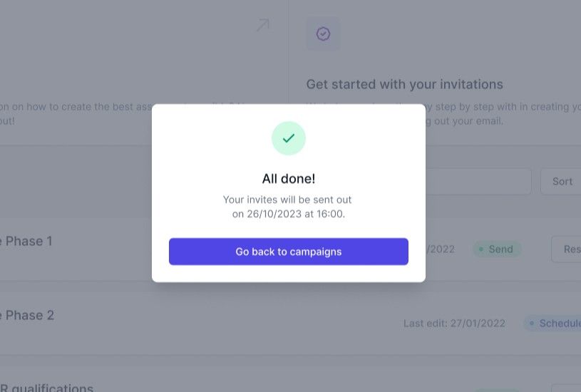Screen dimensions: 581x392
Task: Open the Phase 1 campaign row
Action: [x=29, y=242]
